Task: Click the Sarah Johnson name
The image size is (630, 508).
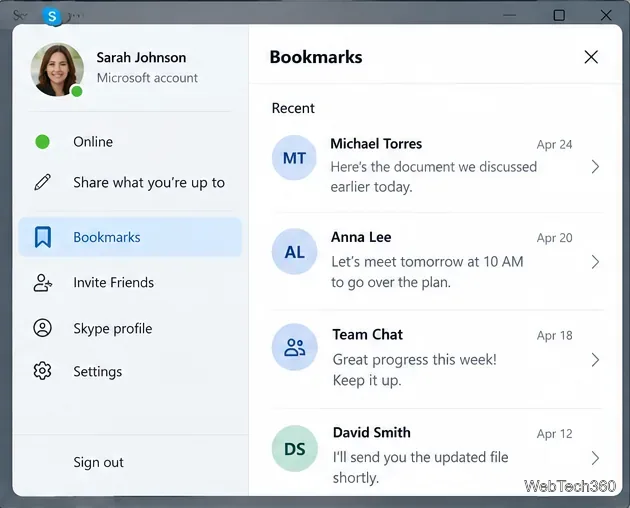Action: [141, 57]
